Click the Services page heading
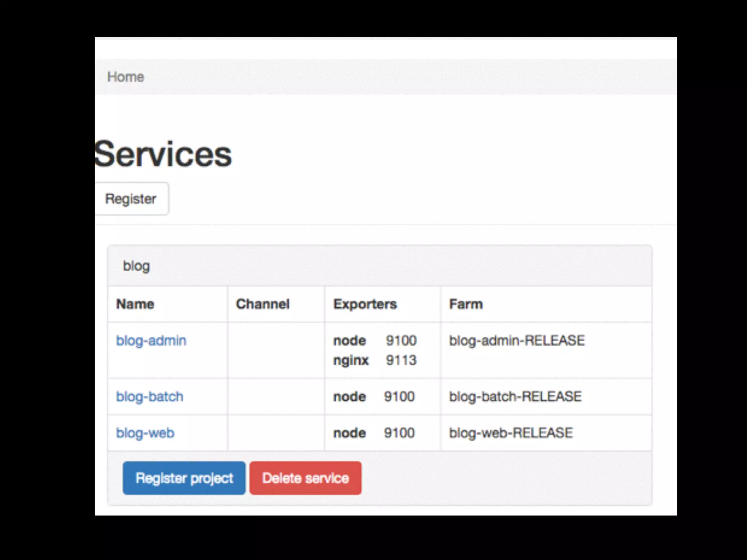Viewport: 747px width, 560px height. [163, 155]
